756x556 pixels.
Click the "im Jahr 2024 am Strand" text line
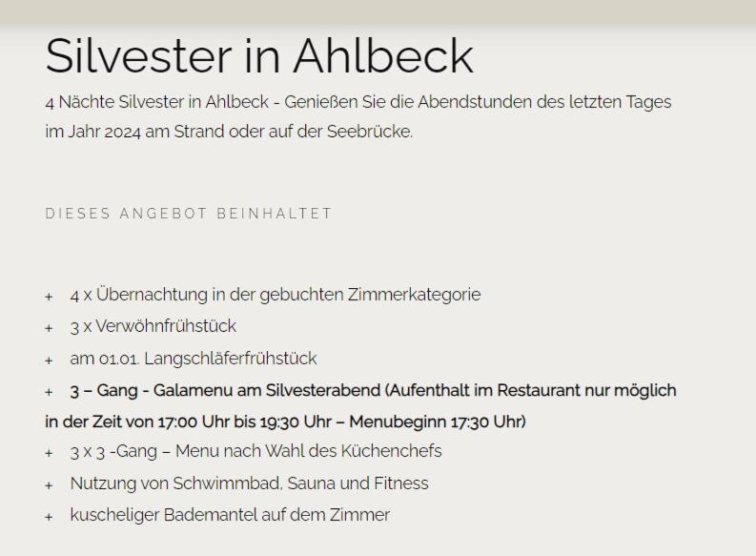point(229,132)
